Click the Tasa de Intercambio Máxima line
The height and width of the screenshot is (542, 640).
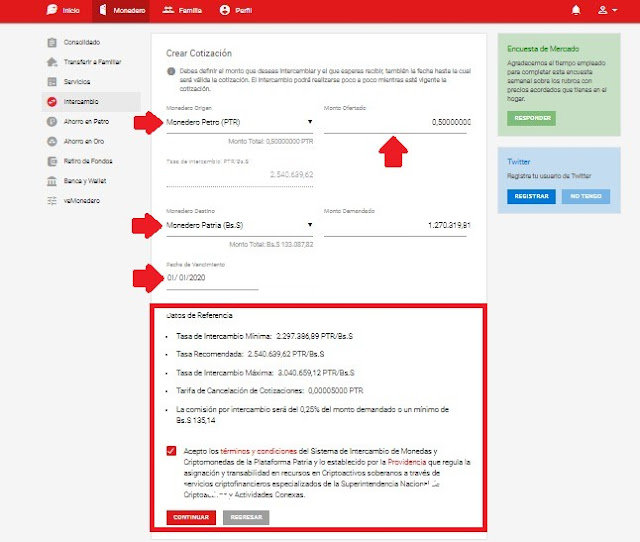[265, 373]
